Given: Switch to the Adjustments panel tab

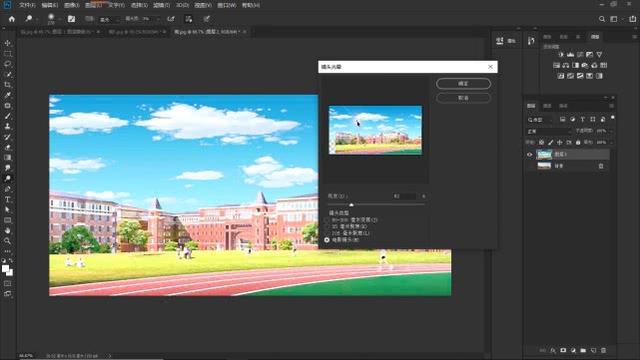Looking at the screenshot, I should point(595,37).
